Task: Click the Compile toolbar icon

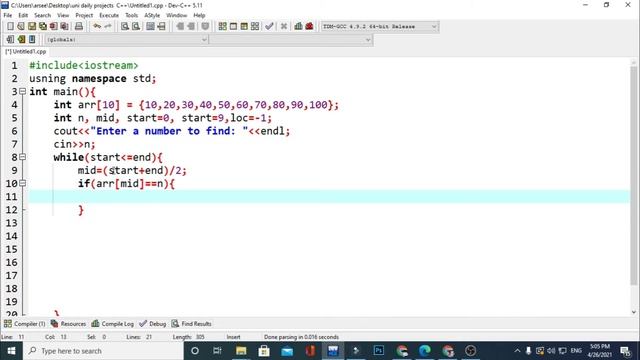Action: tap(222, 27)
